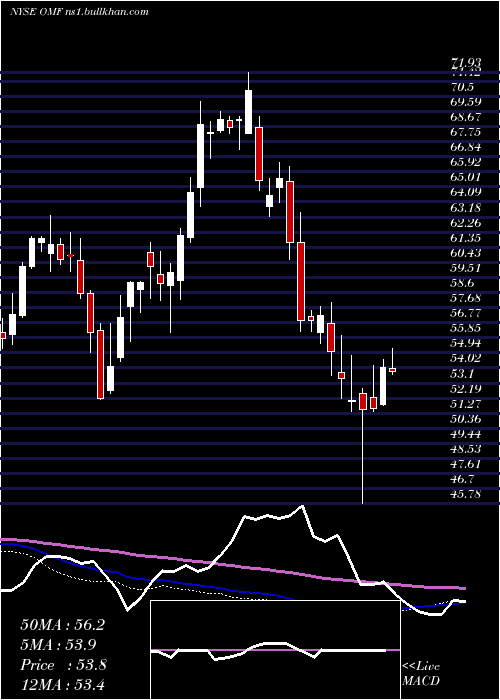Viewport: 500px width, 700px height.
Task: Click the 65.92 price axis label
Action: point(466,162)
